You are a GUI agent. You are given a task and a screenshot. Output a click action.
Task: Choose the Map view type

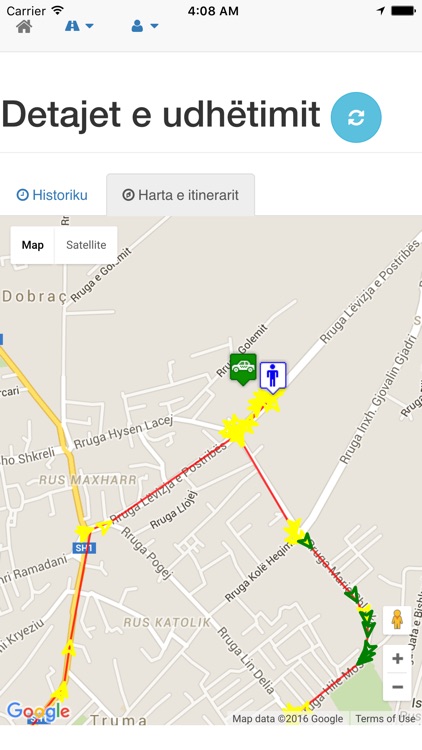33,245
